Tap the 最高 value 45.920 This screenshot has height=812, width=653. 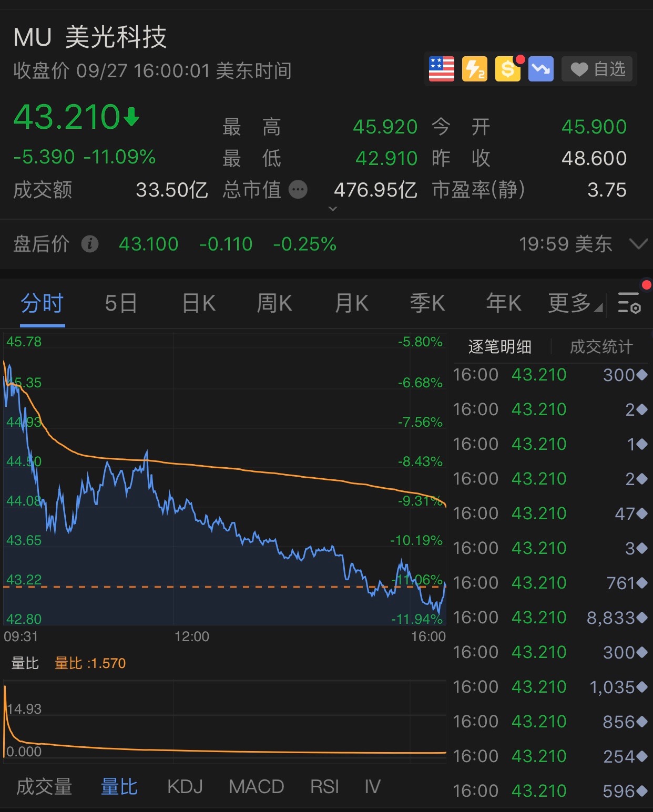click(x=385, y=127)
